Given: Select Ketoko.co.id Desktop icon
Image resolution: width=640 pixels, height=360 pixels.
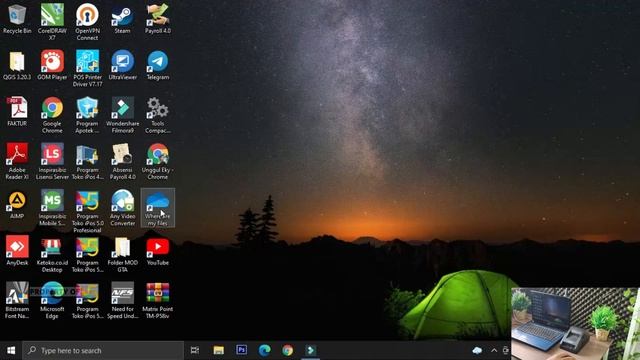Looking at the screenshot, I should [x=52, y=254].
